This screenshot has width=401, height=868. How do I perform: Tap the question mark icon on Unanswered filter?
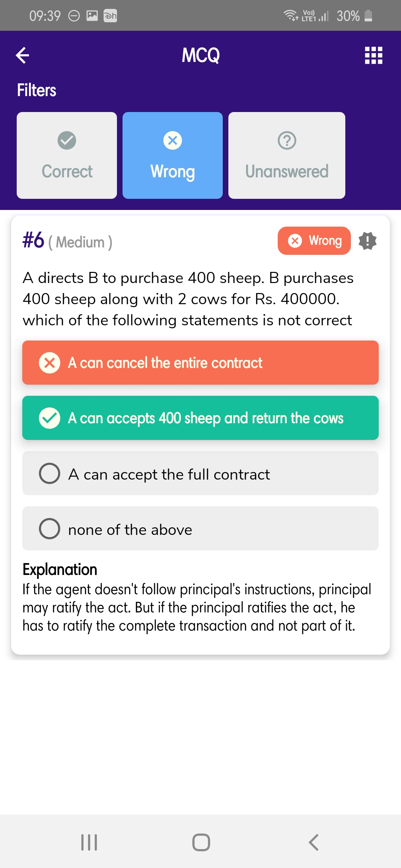[287, 141]
